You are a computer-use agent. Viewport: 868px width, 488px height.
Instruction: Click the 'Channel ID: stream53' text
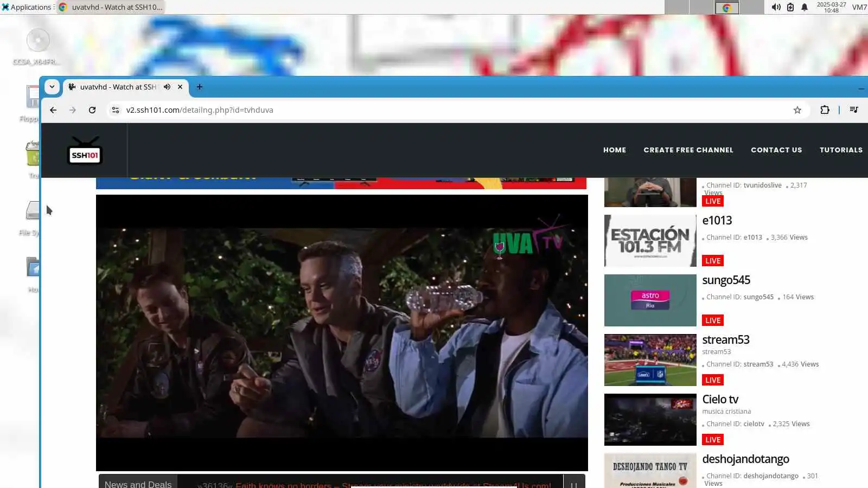click(x=740, y=364)
